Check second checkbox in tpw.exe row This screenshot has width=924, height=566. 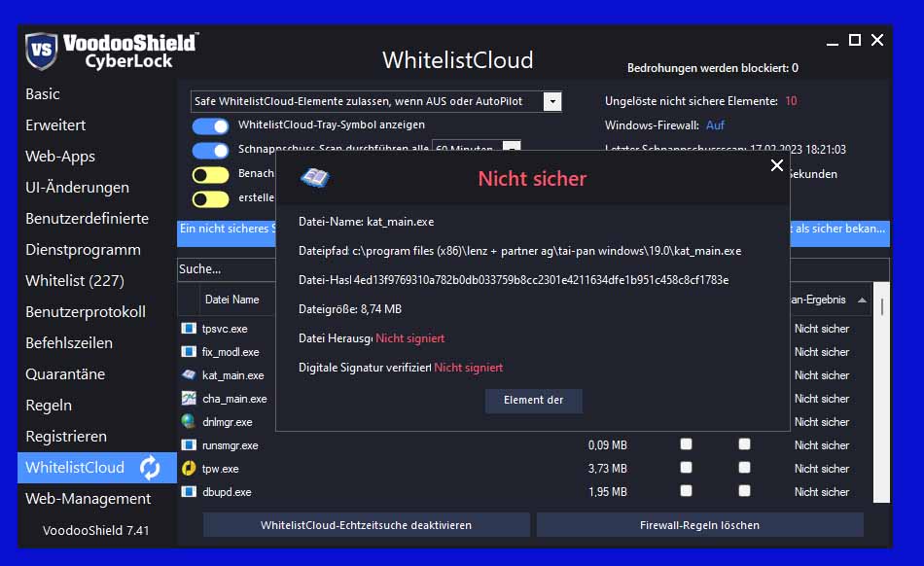pos(744,468)
